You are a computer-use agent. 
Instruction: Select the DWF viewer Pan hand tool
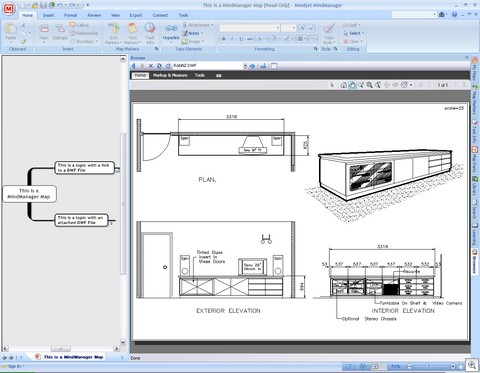(352, 85)
